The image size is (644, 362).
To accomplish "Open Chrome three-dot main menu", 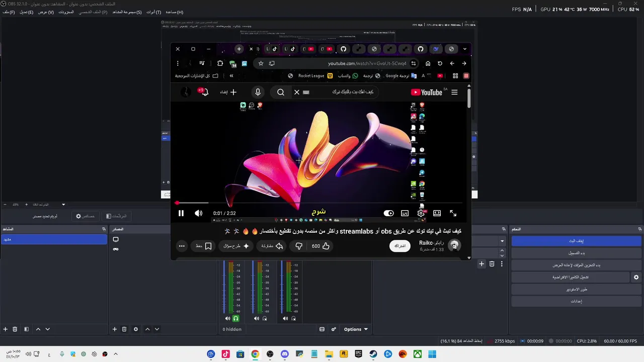I will [x=178, y=63].
